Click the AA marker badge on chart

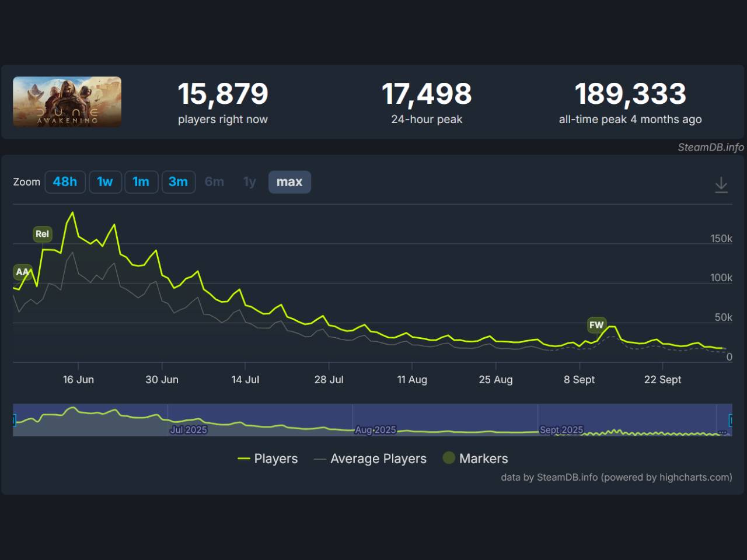[22, 272]
